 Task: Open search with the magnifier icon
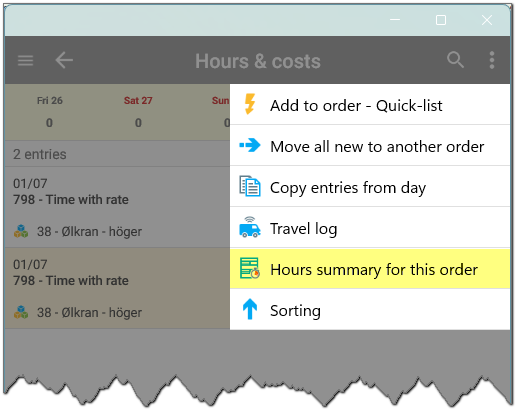tap(455, 60)
